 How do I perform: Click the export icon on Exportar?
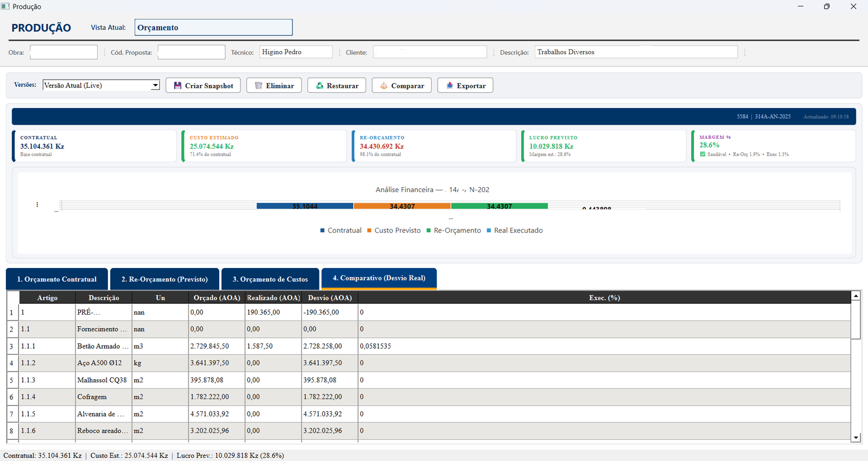click(x=449, y=86)
